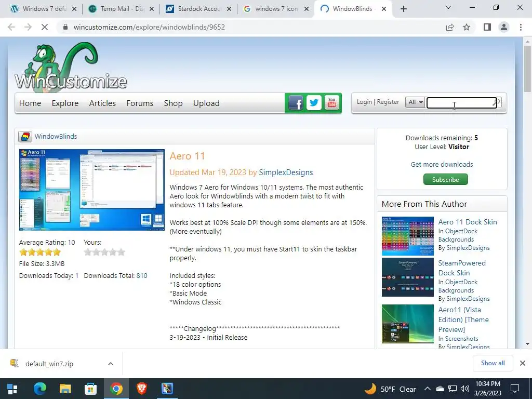The width and height of the screenshot is (532, 399).
Task: Click the WindowBlinds breadcrumb link
Action: coord(56,137)
